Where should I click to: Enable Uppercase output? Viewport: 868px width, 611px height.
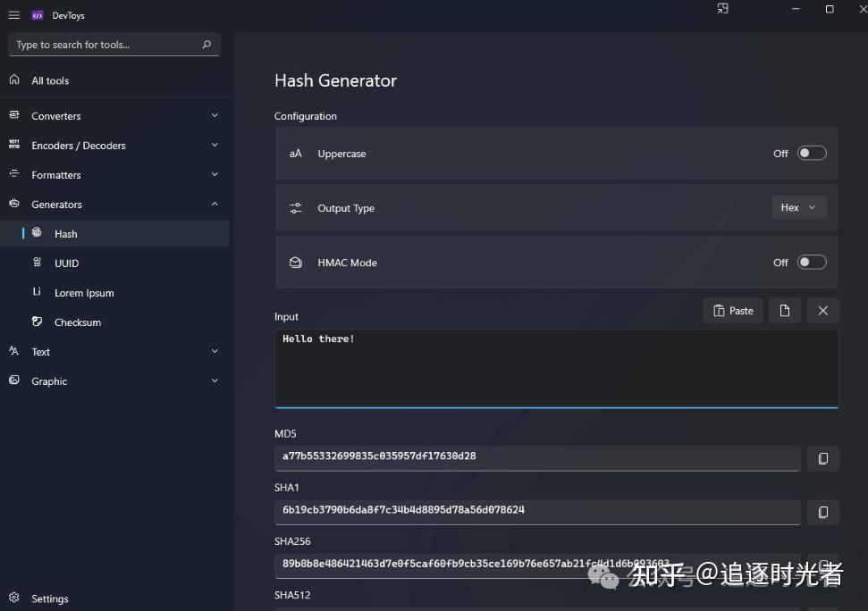point(812,153)
